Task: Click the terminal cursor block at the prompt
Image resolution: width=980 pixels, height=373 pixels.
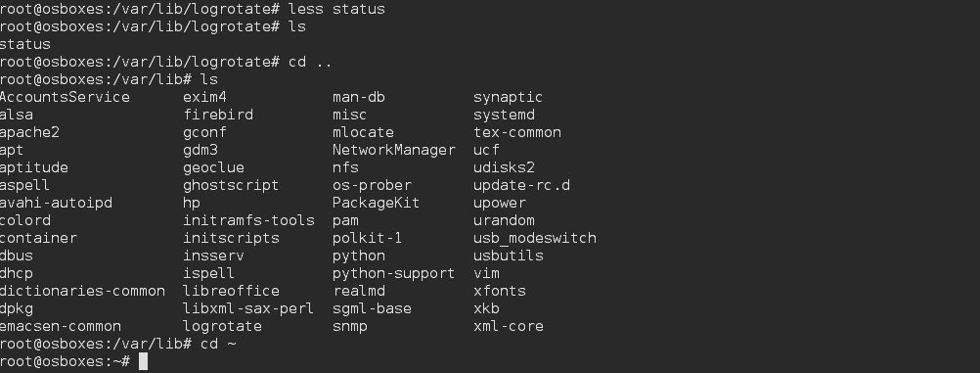Action: pyautogui.click(x=143, y=361)
